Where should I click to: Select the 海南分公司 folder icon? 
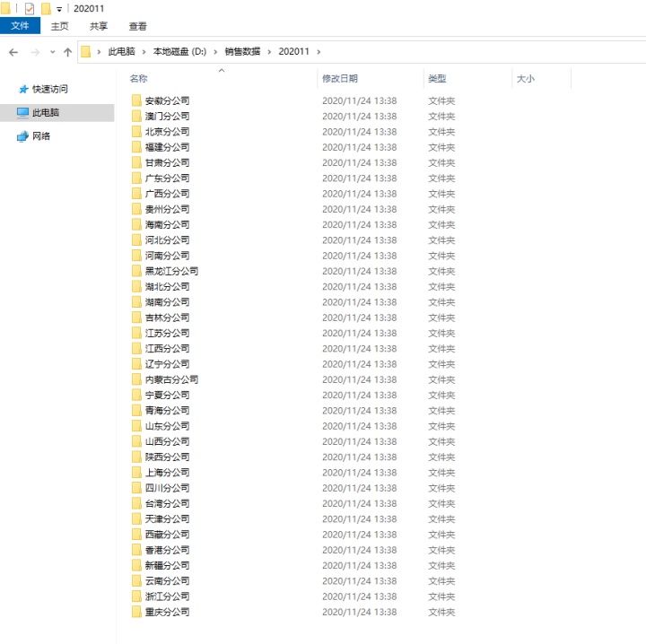pos(136,224)
